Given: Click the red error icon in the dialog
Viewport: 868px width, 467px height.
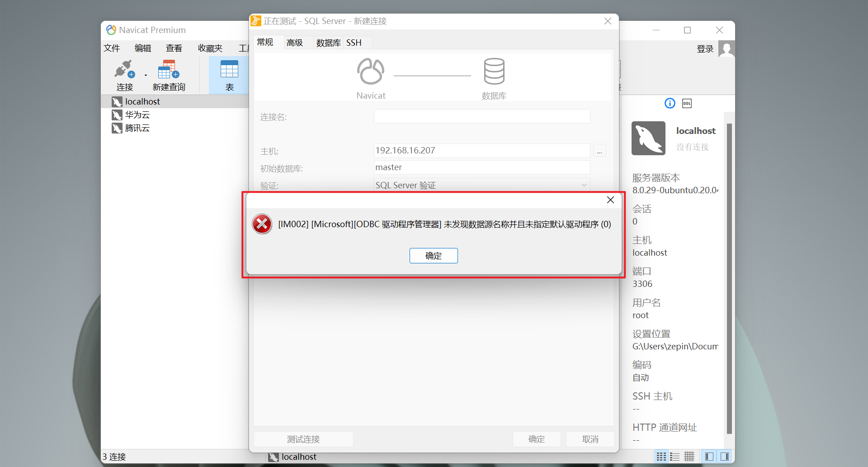Looking at the screenshot, I should click(262, 224).
